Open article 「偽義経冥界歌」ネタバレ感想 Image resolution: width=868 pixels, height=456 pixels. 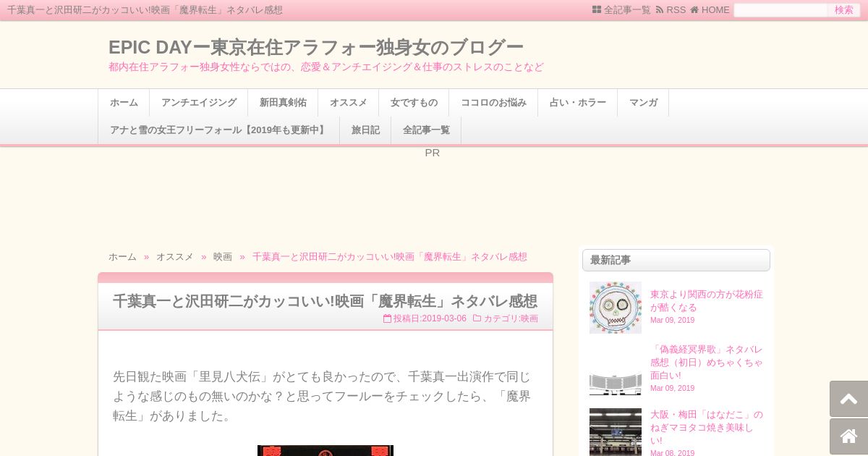tap(706, 362)
